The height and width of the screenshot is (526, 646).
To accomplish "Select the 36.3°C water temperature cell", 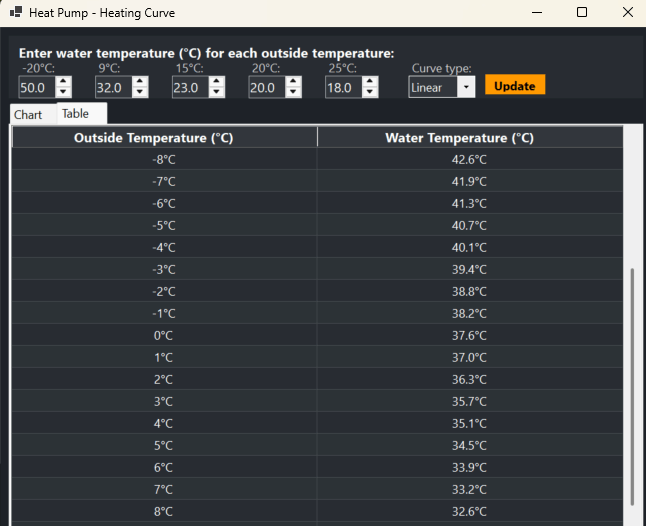I will (470, 379).
